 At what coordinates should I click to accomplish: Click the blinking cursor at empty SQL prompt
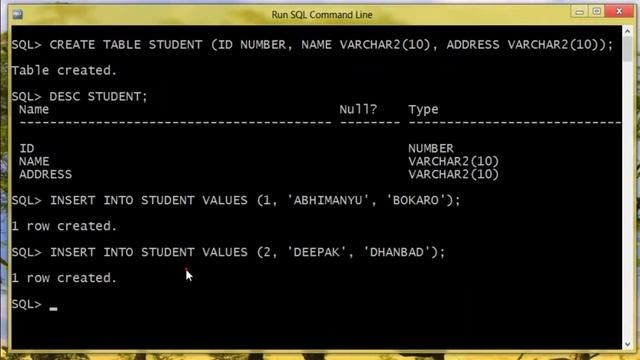coord(53,309)
